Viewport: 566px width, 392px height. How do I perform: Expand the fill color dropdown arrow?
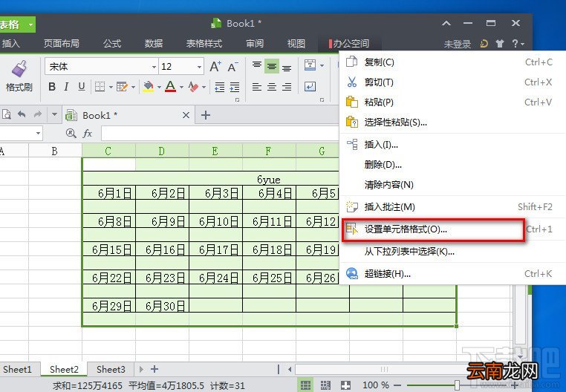tap(159, 87)
